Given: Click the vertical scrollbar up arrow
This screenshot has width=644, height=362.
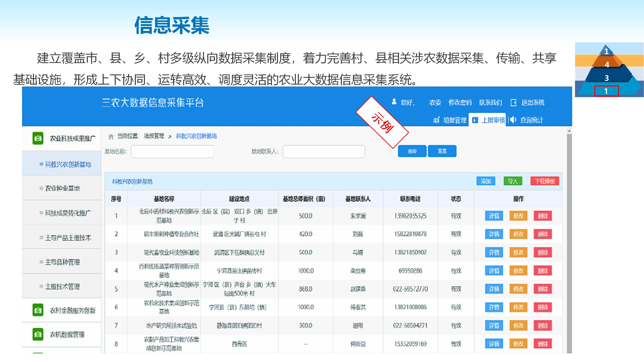Looking at the screenshot, I should click(x=569, y=131).
